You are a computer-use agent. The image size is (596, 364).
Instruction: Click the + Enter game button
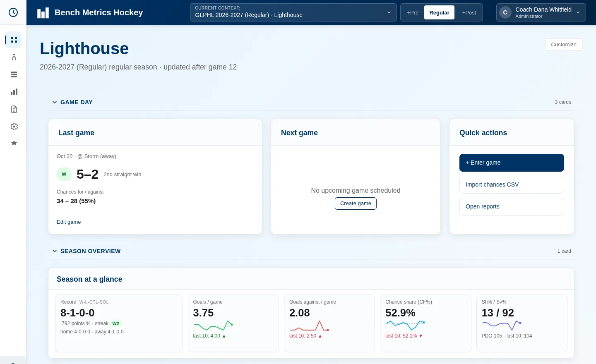pyautogui.click(x=512, y=163)
